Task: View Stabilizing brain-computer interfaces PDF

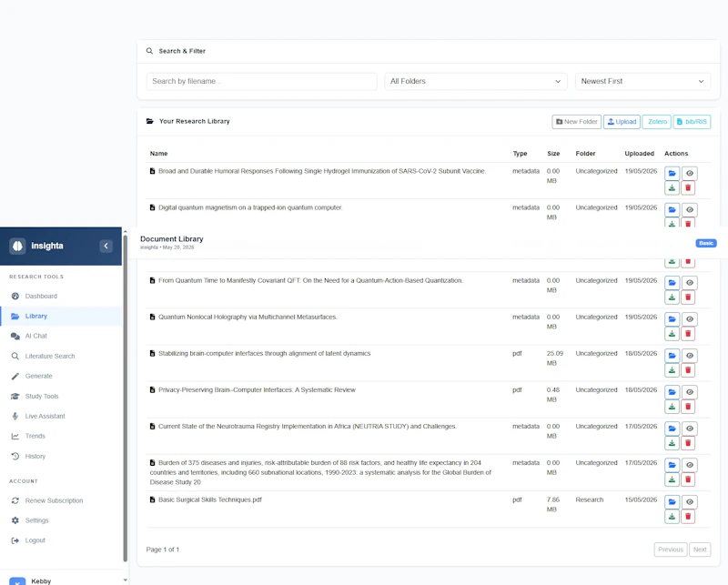Action: [x=690, y=356]
